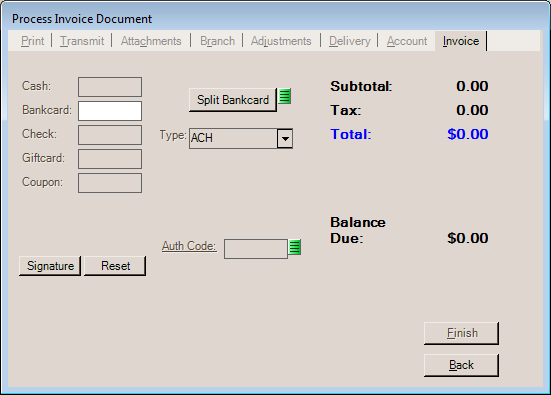The width and height of the screenshot is (551, 395).
Task: Focus the Bankcard amount field
Action: pyautogui.click(x=110, y=111)
